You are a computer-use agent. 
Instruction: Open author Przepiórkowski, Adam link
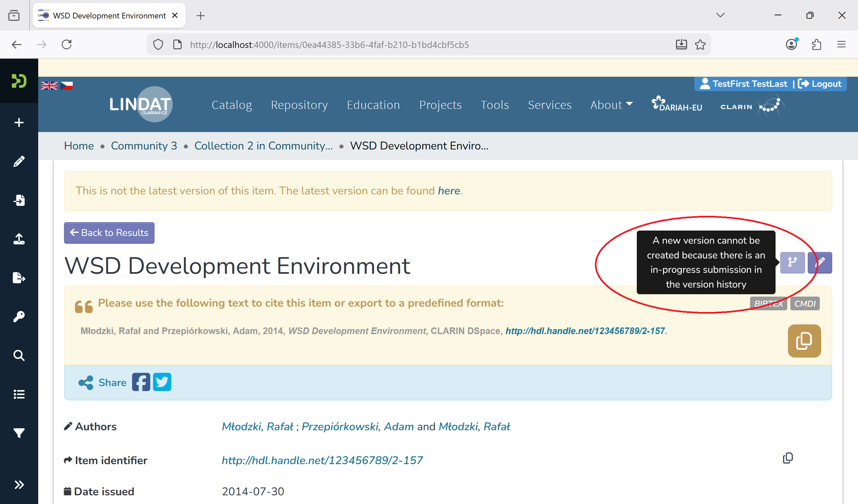(x=358, y=427)
